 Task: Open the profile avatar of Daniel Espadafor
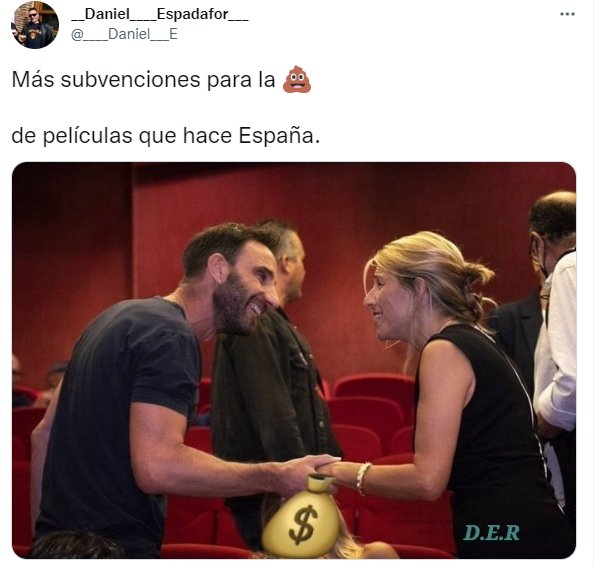point(35,25)
